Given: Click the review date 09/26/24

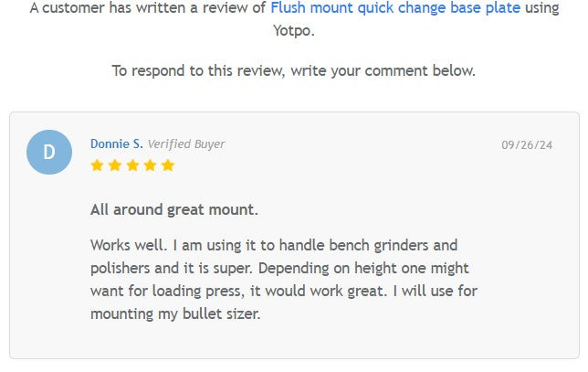Looking at the screenshot, I should (527, 144).
